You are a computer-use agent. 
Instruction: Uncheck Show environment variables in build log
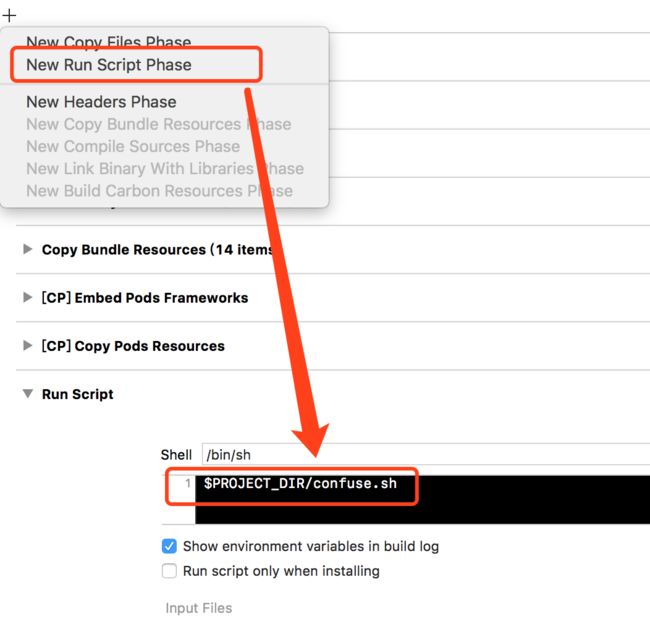tap(169, 546)
